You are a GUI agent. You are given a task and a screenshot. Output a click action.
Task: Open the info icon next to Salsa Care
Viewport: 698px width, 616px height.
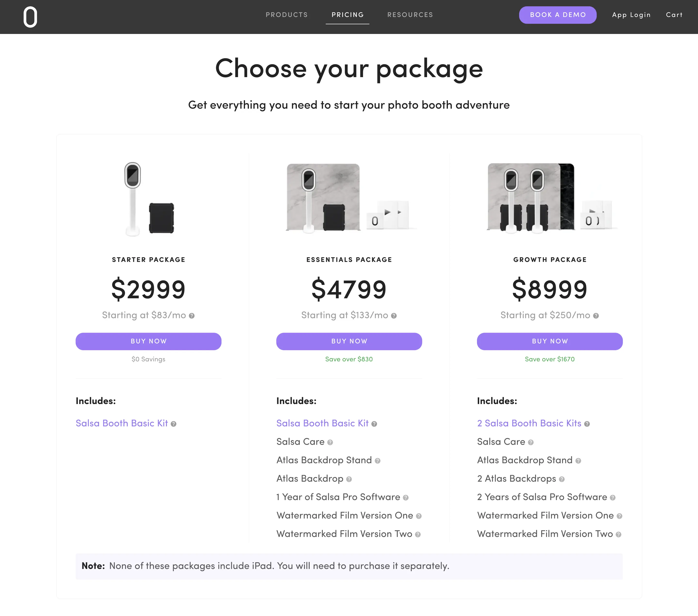coord(330,442)
